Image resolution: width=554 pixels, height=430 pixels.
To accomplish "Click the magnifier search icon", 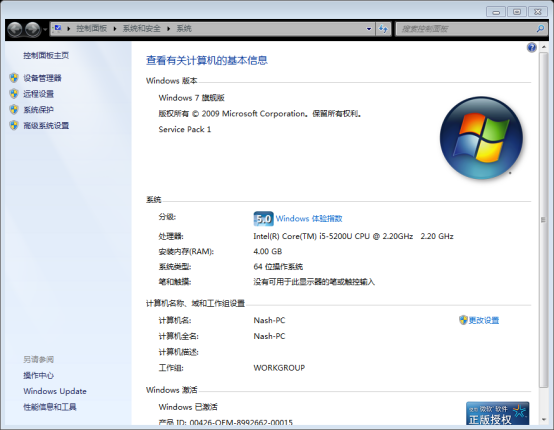I will (x=540, y=29).
